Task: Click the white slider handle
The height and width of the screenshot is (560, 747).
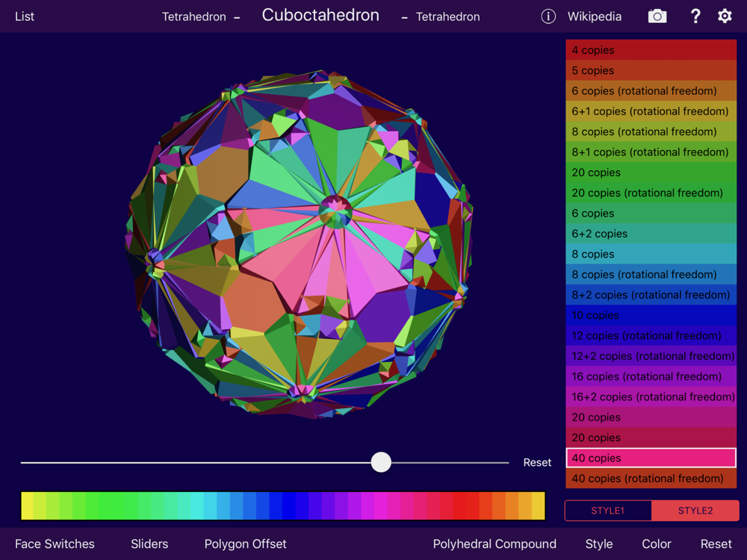Action: pyautogui.click(x=381, y=462)
